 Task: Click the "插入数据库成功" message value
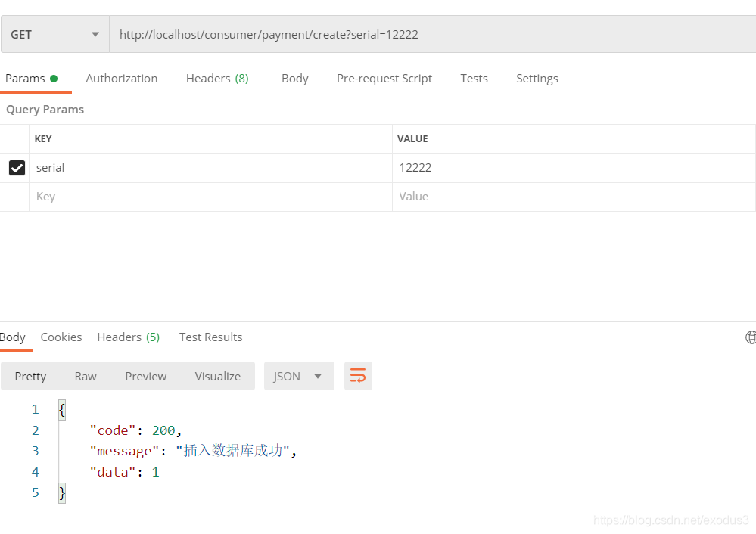(x=233, y=451)
